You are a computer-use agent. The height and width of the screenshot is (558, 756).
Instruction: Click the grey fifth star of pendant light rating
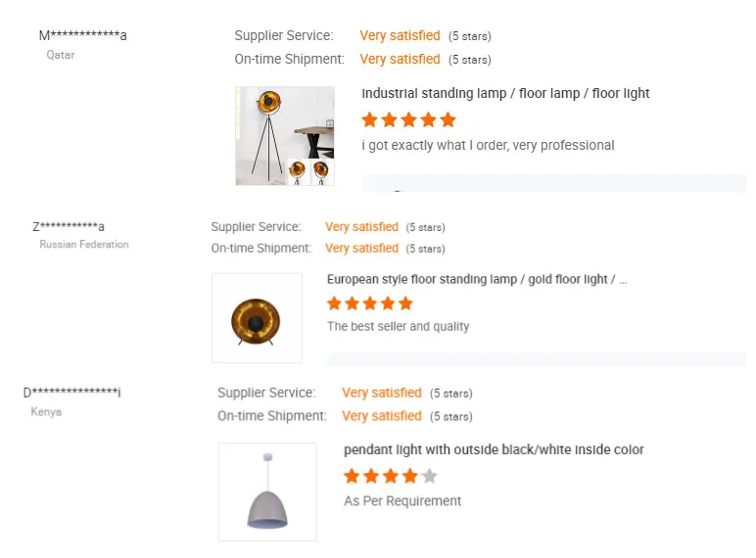pos(429,477)
